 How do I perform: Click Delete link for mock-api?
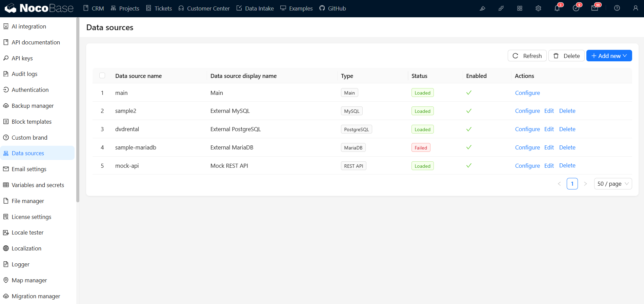click(567, 165)
